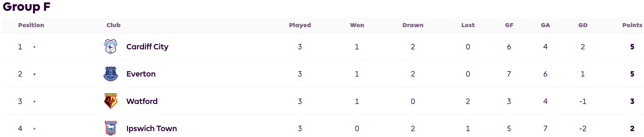Click the Watford club crest
Image resolution: width=644 pixels, height=137 pixels.
pyautogui.click(x=111, y=101)
